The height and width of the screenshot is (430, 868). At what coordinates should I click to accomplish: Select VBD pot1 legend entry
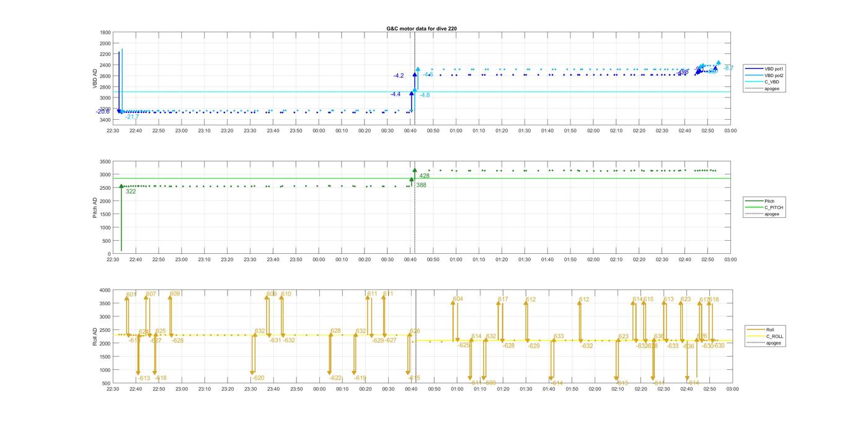[x=766, y=69]
